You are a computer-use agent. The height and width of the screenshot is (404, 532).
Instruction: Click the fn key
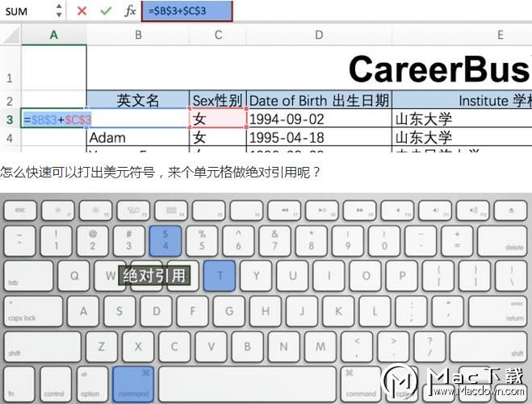[19, 384]
